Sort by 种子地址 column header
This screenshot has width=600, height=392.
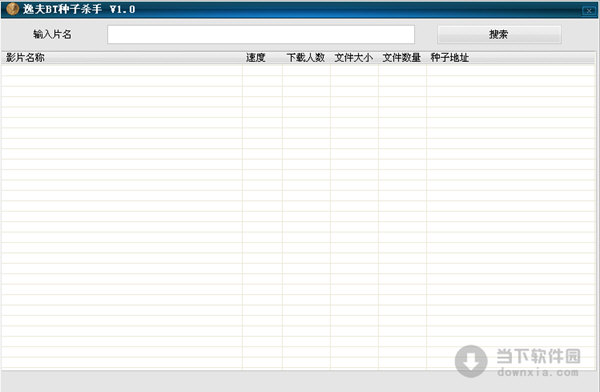pos(510,57)
